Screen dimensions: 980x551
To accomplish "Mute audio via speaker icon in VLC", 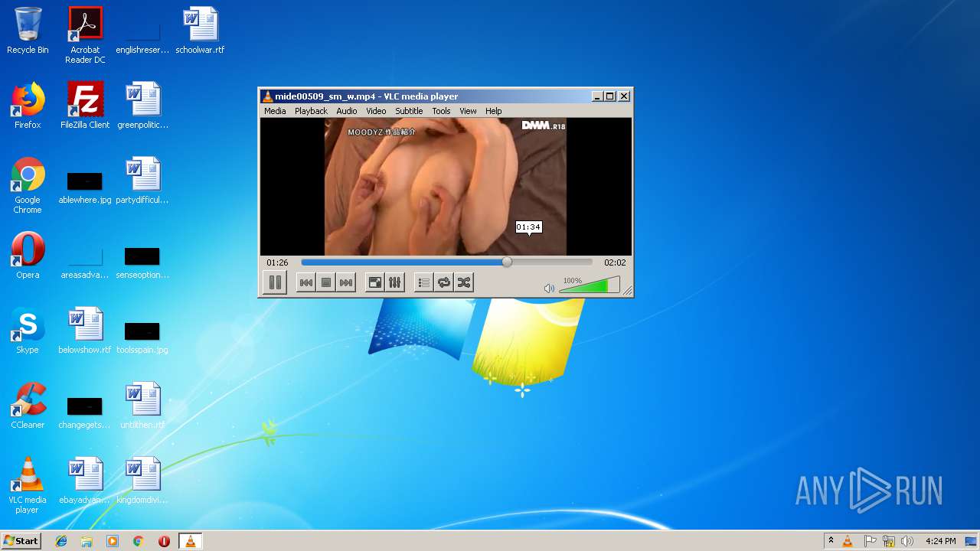I will (549, 289).
